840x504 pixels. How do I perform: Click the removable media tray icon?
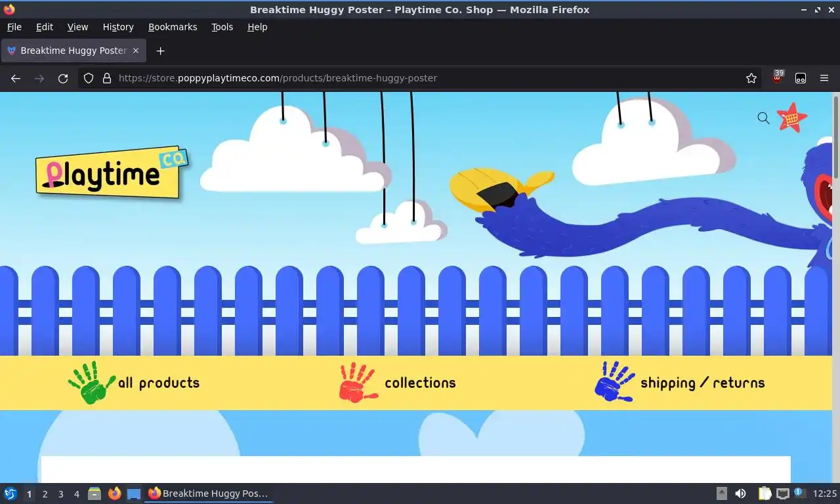click(x=722, y=493)
